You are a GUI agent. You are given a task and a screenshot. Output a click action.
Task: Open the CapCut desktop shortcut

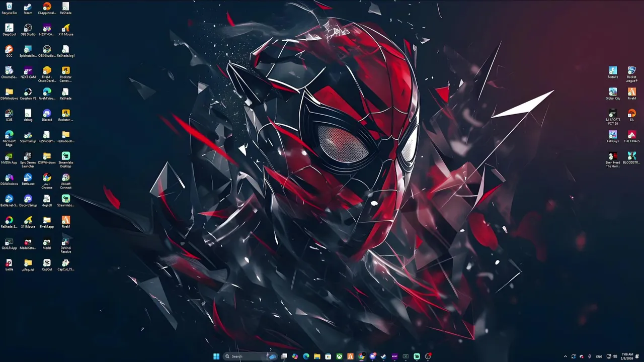47,265
